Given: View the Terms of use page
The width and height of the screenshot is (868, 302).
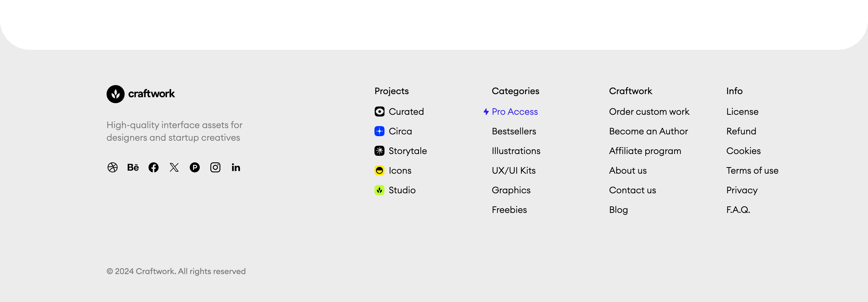Looking at the screenshot, I should (x=752, y=170).
